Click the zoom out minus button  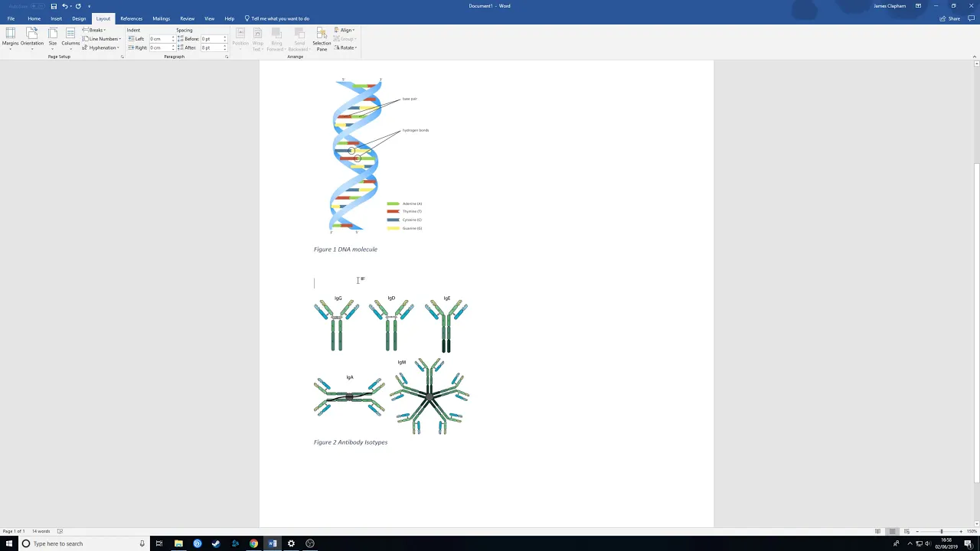tap(918, 531)
